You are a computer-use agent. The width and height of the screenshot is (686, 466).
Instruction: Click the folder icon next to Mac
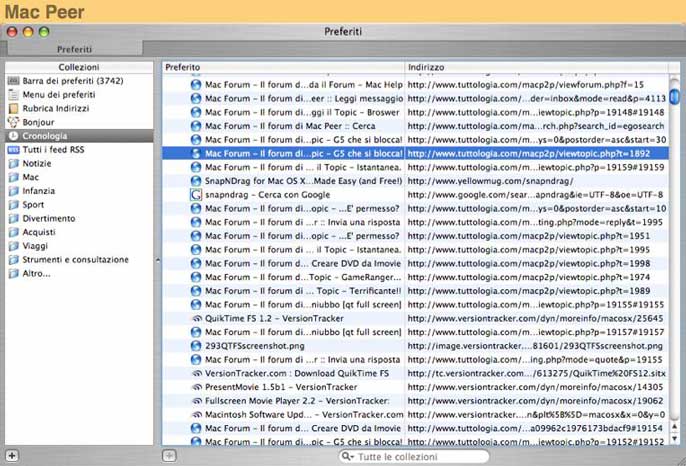tap(14, 177)
